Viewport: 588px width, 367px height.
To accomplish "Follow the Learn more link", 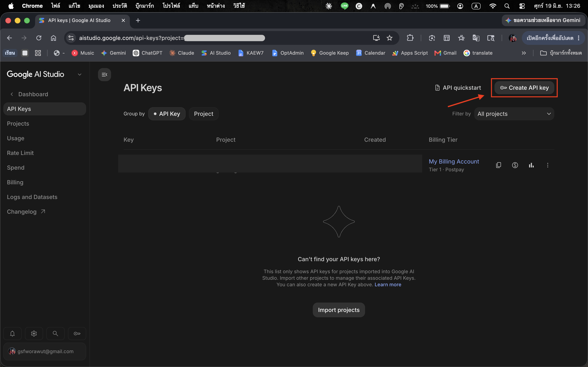I will click(388, 284).
